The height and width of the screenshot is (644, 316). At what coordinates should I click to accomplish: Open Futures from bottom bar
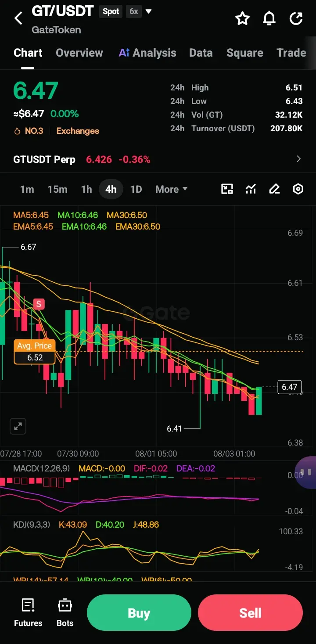pyautogui.click(x=28, y=612)
